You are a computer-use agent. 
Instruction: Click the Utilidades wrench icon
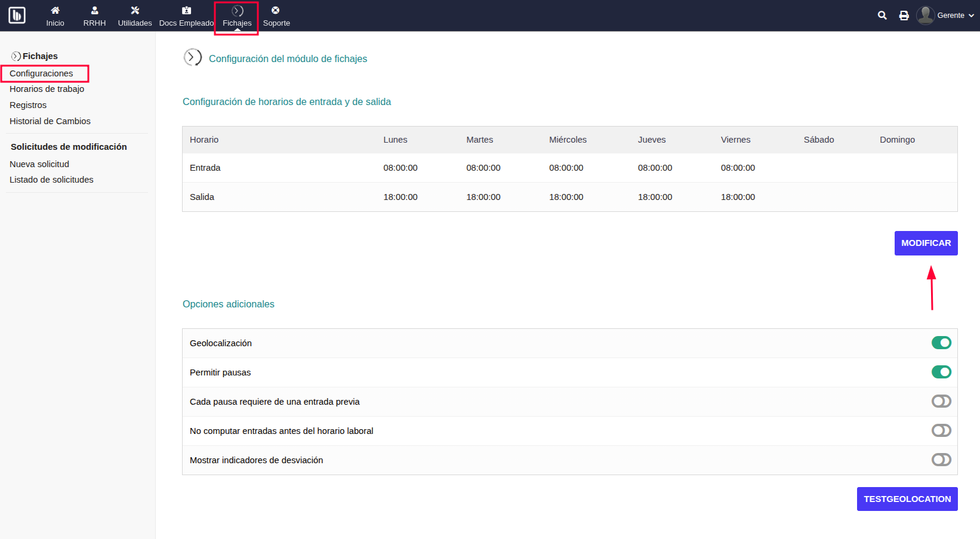click(134, 10)
